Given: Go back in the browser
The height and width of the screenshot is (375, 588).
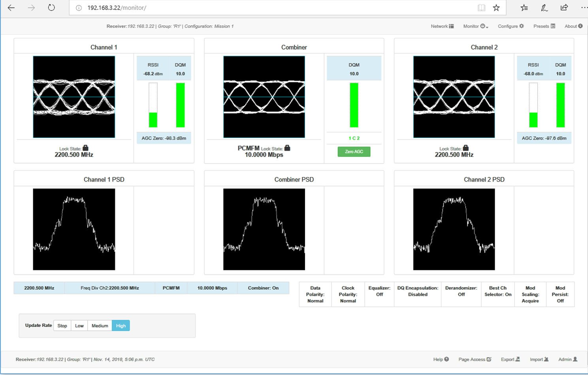Looking at the screenshot, I should point(11,7).
